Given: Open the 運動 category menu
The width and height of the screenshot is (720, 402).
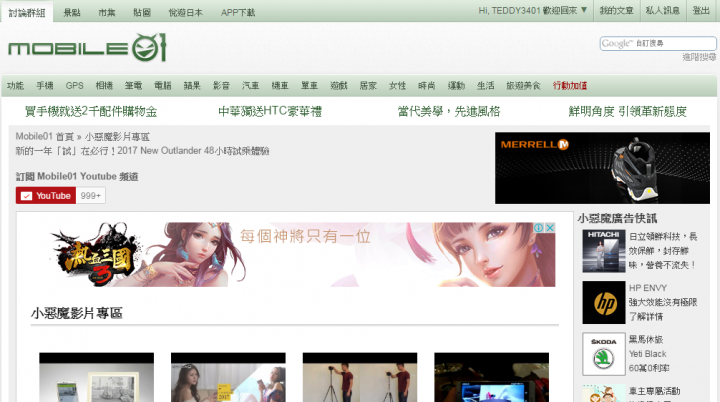Looking at the screenshot, I should [456, 85].
